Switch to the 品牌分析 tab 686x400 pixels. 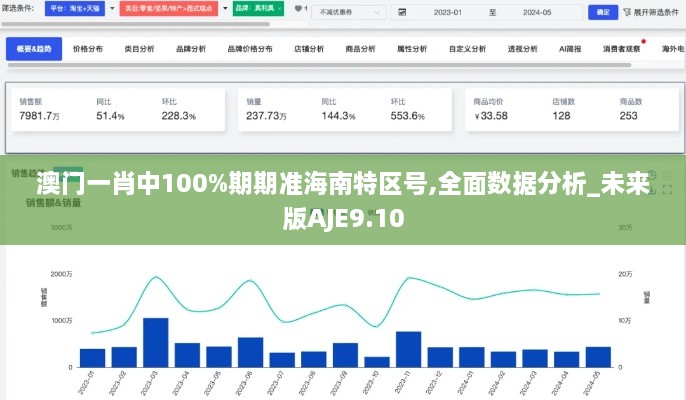[191, 48]
